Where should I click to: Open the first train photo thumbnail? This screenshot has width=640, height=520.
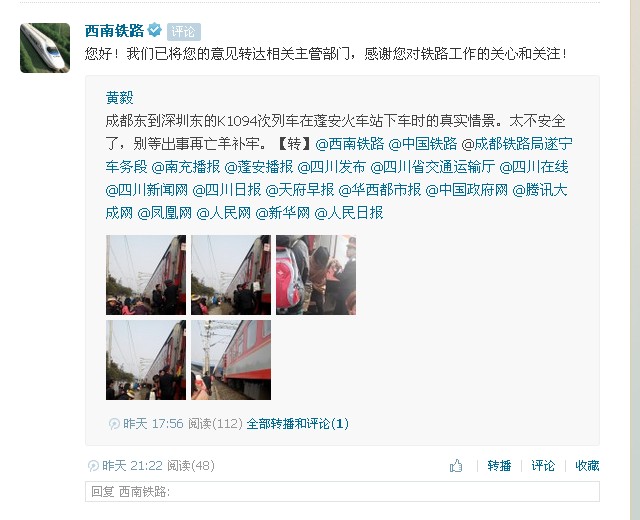146,275
